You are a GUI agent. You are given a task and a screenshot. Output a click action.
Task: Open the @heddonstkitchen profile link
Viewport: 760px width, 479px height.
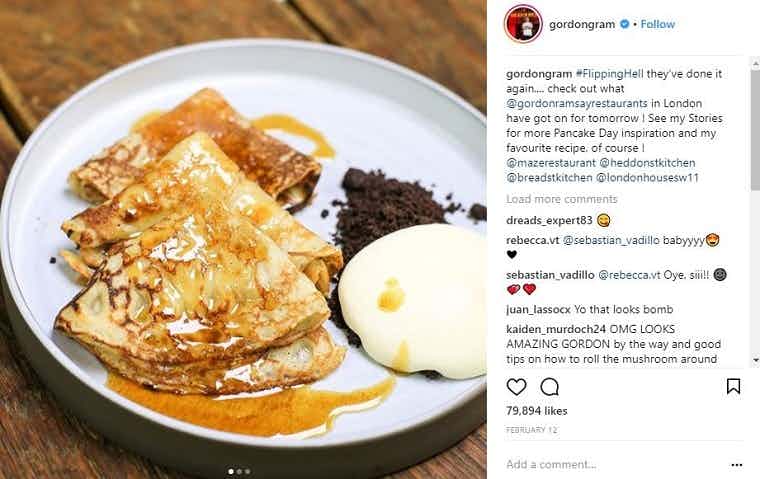coord(647,163)
